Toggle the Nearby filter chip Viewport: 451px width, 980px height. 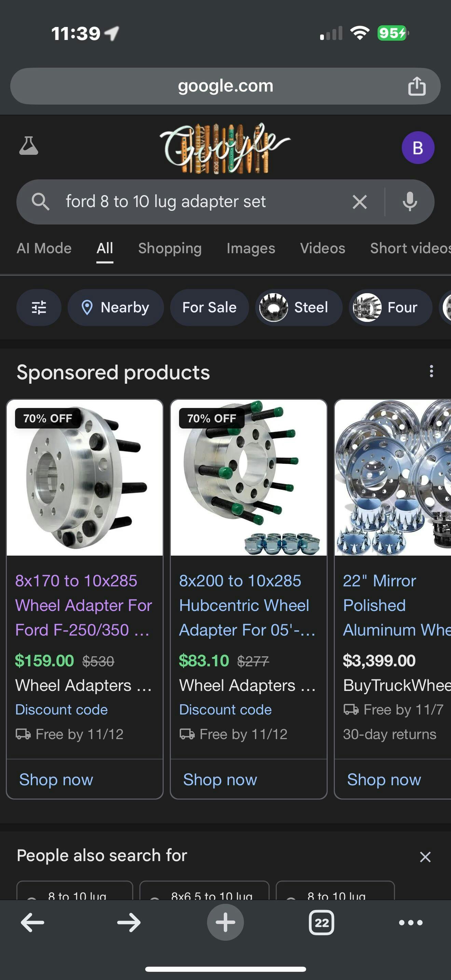(115, 308)
